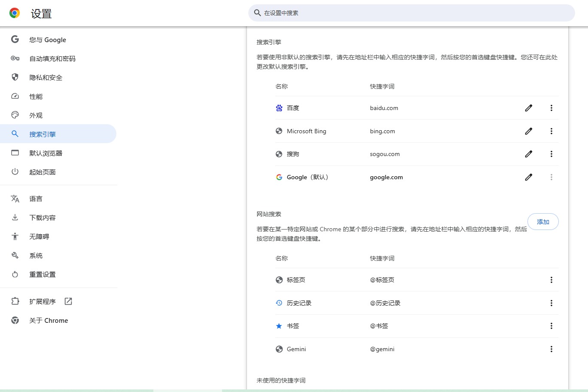The image size is (588, 392).
Task: Click the speedometer icon for performance
Action: [x=15, y=96]
